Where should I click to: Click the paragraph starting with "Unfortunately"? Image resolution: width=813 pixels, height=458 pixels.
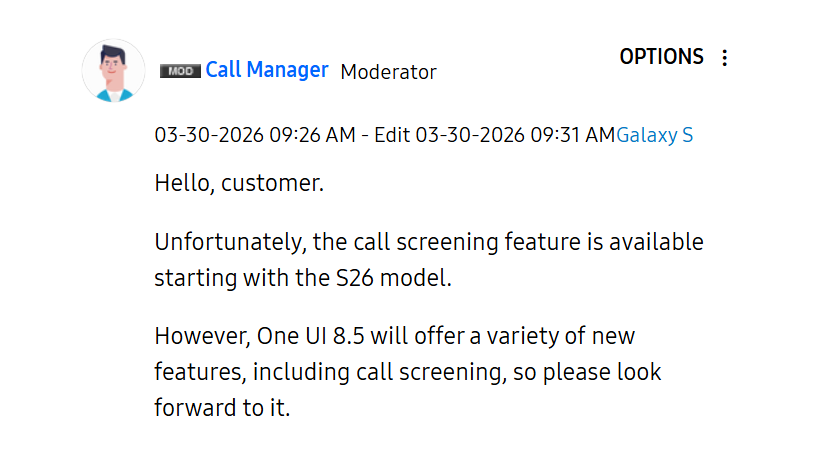[x=429, y=260]
